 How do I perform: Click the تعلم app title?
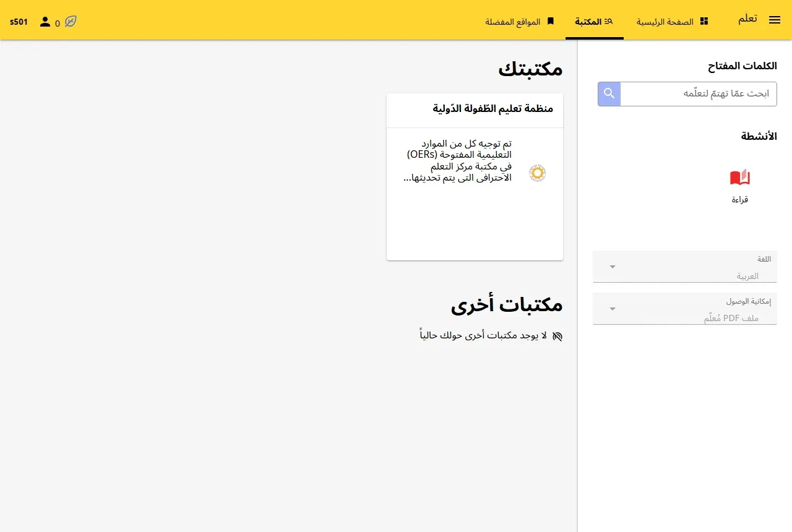(x=747, y=19)
